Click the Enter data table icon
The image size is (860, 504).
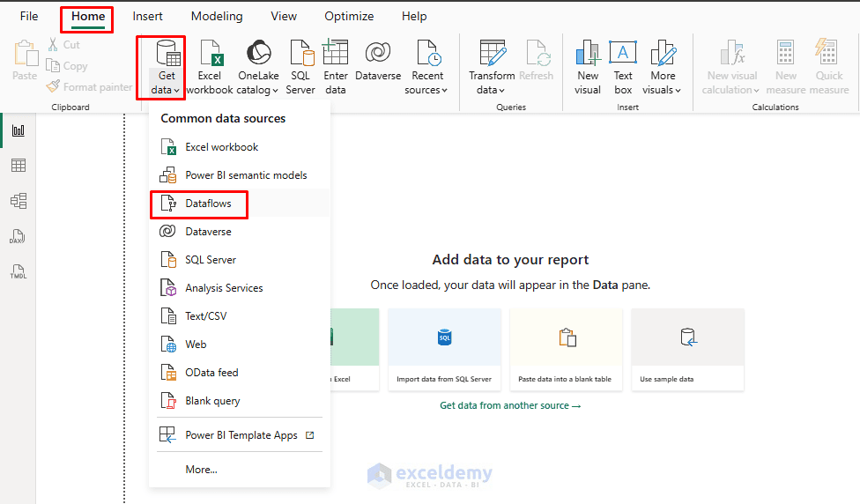point(335,52)
